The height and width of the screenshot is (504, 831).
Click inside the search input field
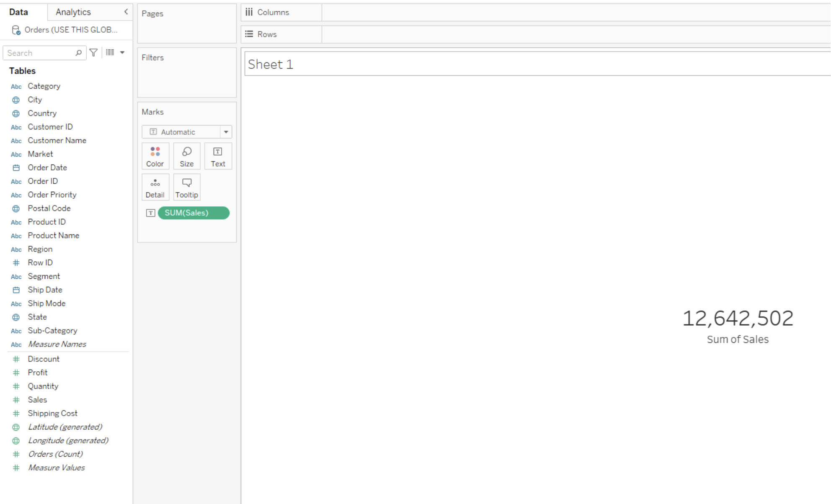(40, 53)
